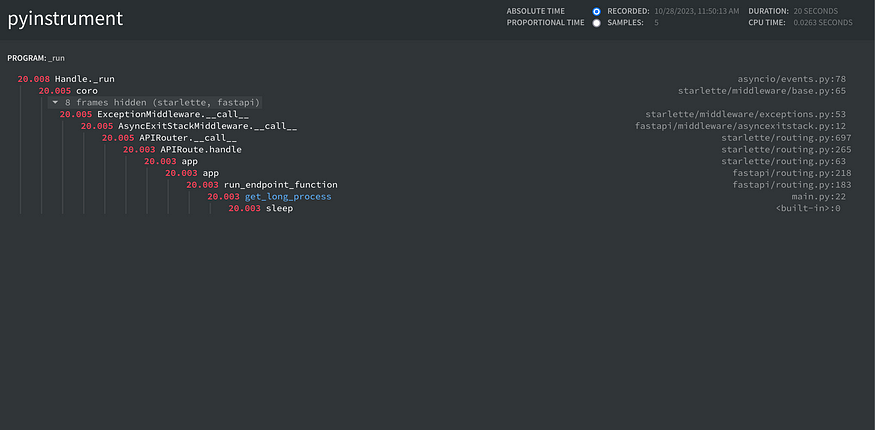Click the main.py:22 source location
875x430 pixels.
click(819, 196)
